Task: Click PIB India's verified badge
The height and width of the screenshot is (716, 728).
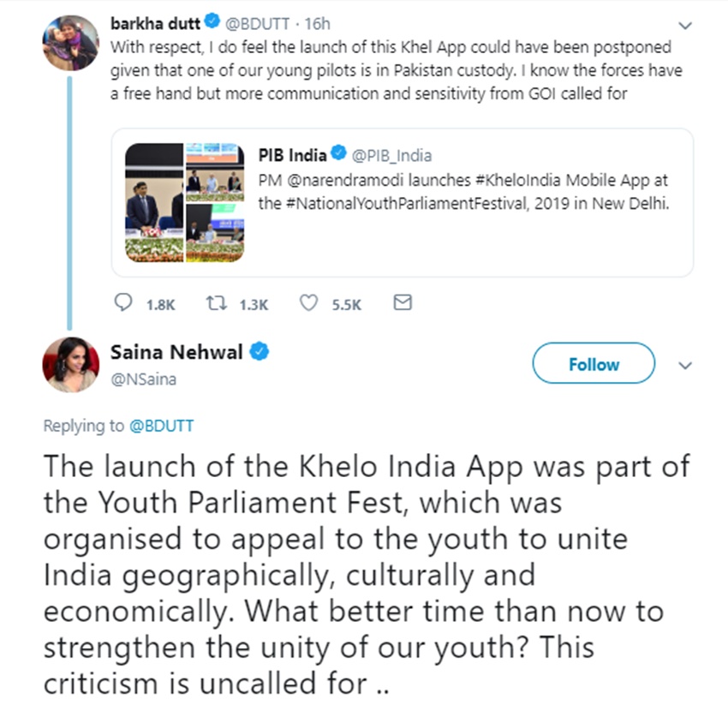Action: coord(339,154)
